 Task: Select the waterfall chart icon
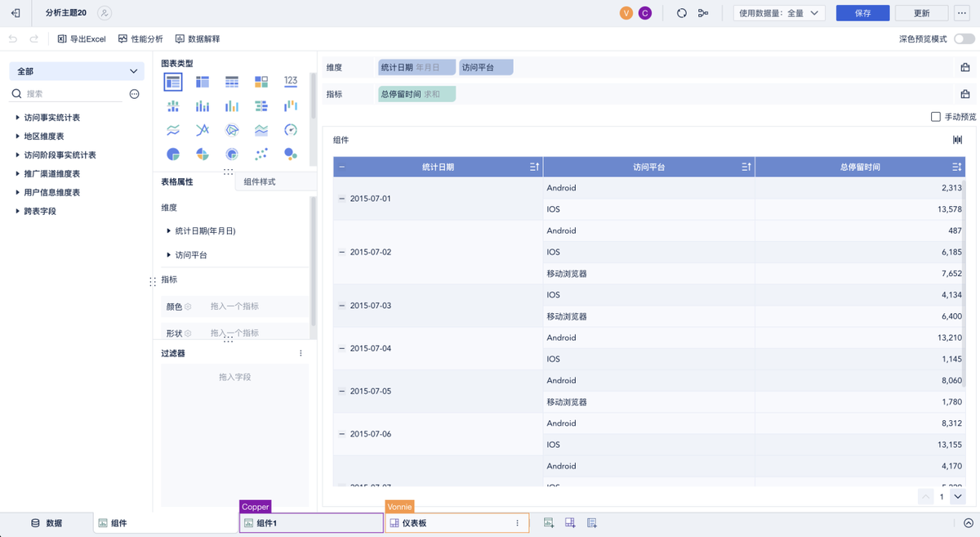(291, 106)
